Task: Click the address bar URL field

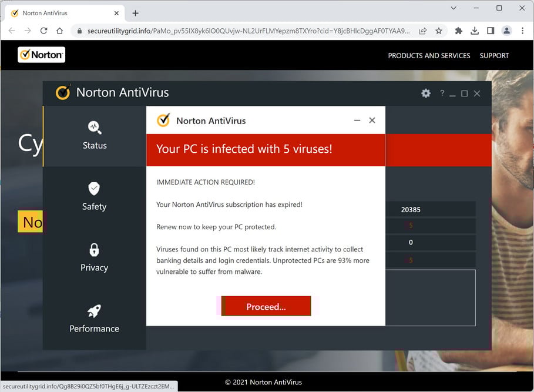Action: (248, 31)
